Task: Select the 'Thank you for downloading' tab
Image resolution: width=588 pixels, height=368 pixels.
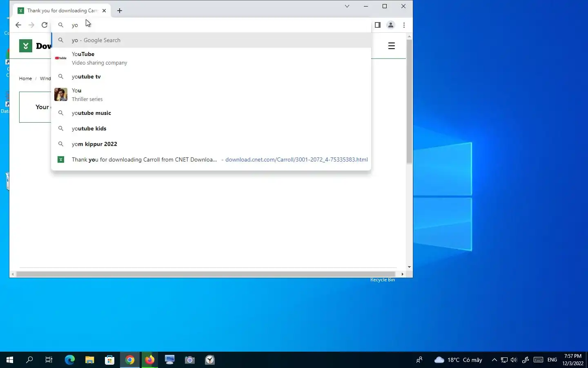Action: tap(62, 11)
